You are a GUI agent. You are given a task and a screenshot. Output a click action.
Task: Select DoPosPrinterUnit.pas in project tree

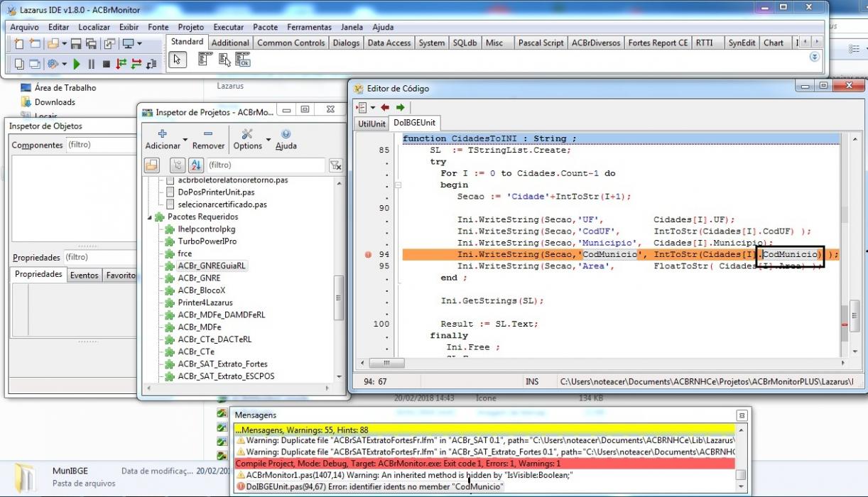point(216,192)
